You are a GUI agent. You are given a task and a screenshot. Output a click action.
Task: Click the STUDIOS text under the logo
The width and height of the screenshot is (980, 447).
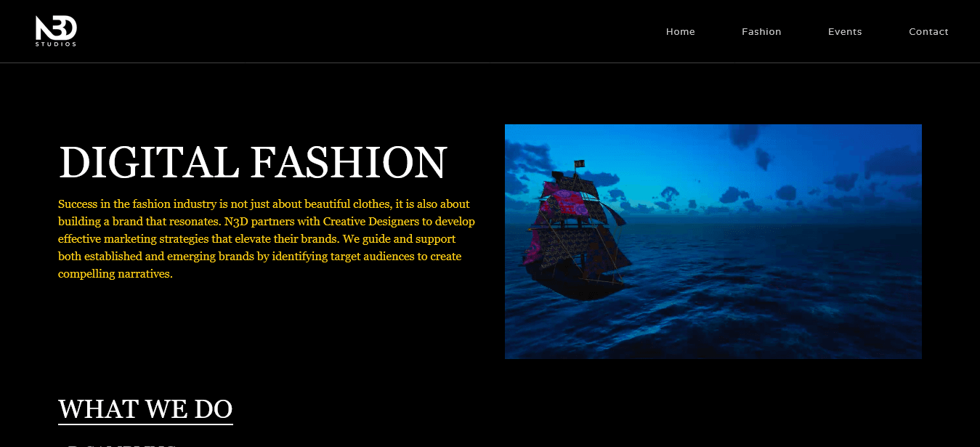pos(56,44)
